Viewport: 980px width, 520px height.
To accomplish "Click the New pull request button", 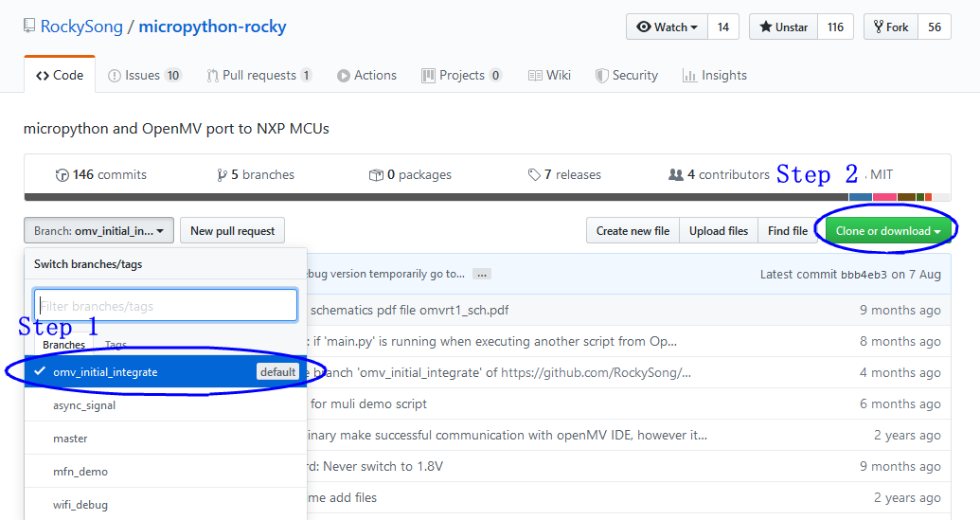I will (233, 230).
